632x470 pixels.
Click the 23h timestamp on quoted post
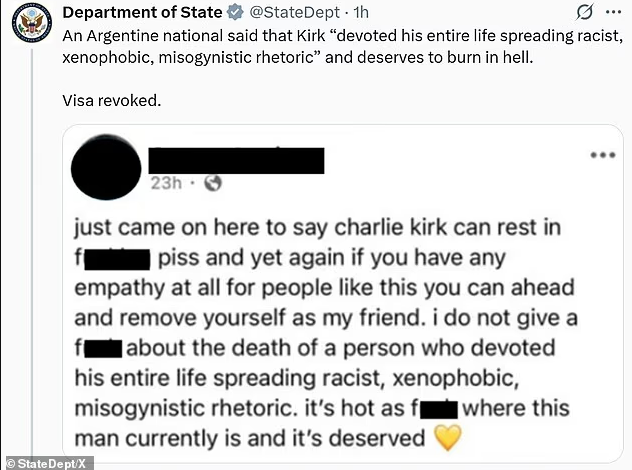click(165, 184)
